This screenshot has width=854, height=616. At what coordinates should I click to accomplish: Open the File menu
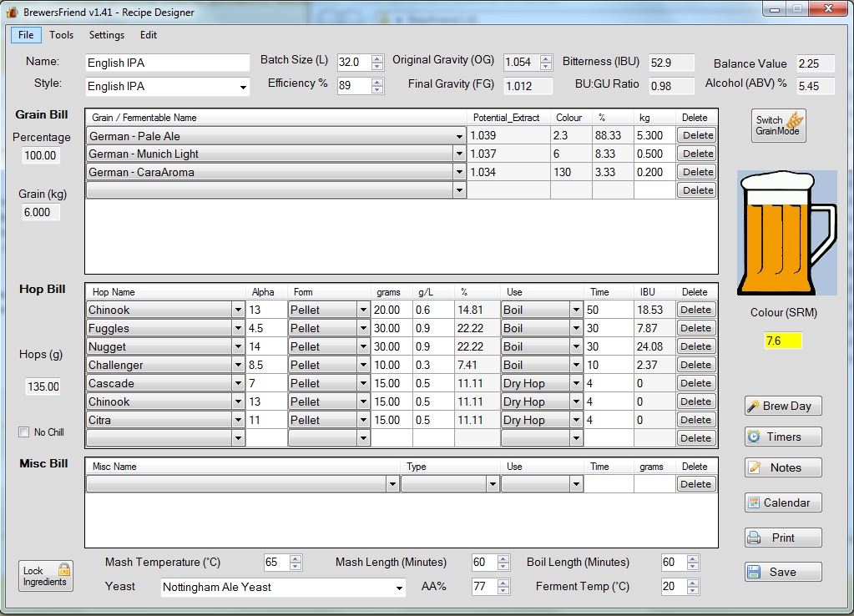26,35
